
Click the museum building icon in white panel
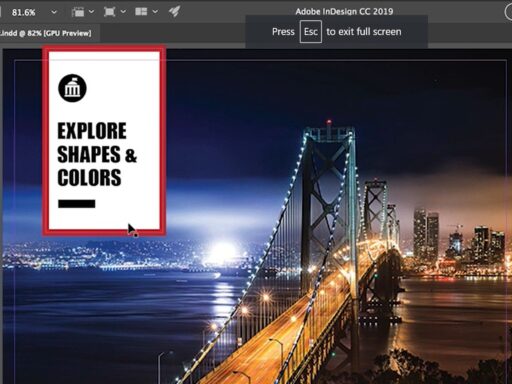tap(72, 88)
